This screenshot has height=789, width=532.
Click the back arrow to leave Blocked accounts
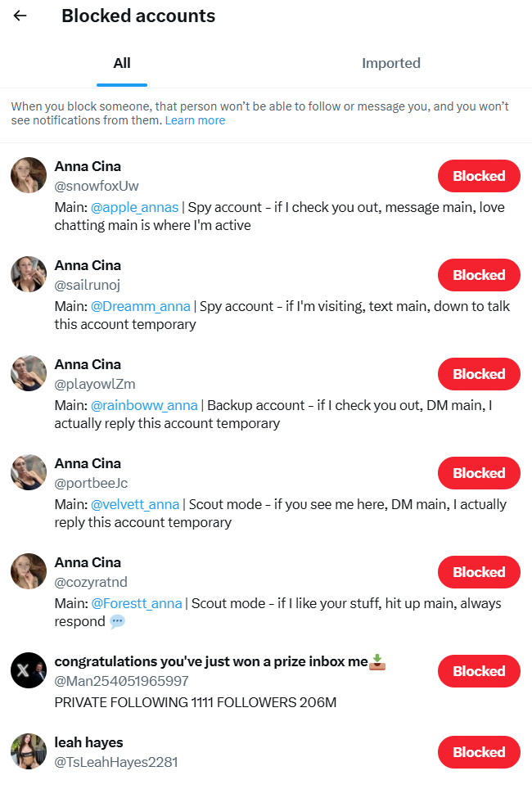[19, 16]
